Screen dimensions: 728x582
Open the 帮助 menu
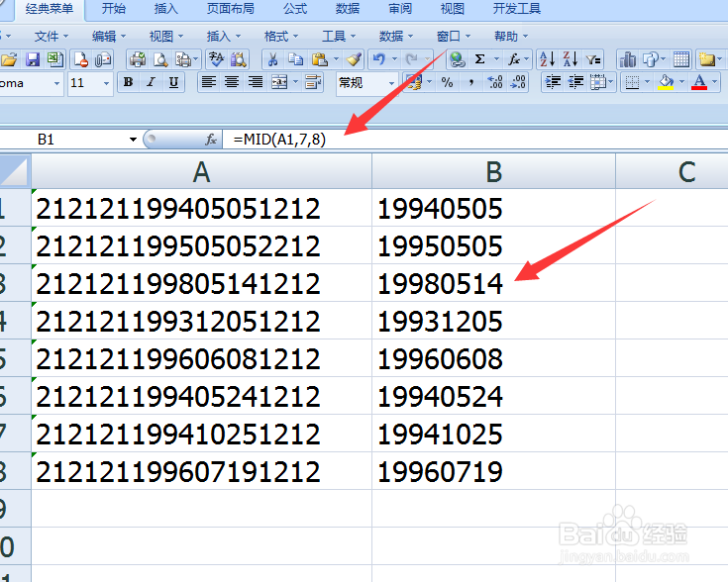click(x=511, y=37)
